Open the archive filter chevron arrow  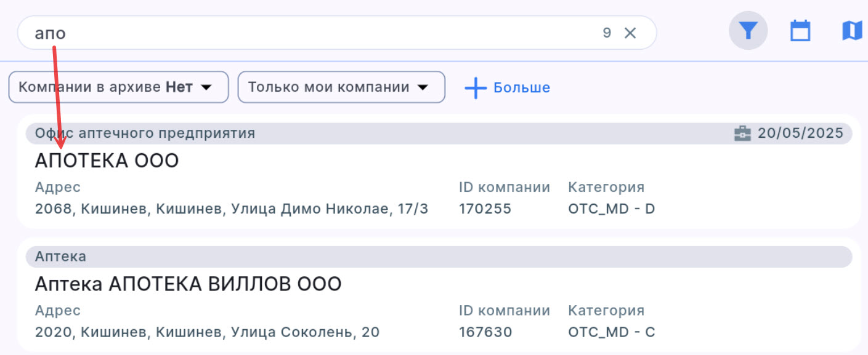pyautogui.click(x=206, y=87)
